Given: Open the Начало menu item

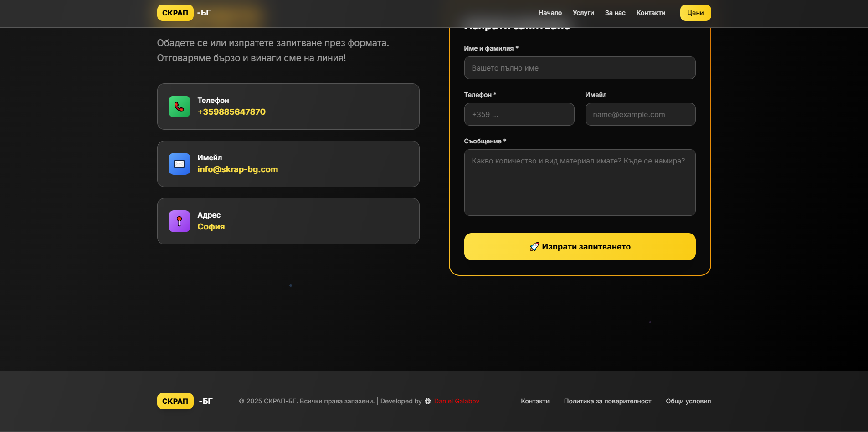Looking at the screenshot, I should [550, 13].
